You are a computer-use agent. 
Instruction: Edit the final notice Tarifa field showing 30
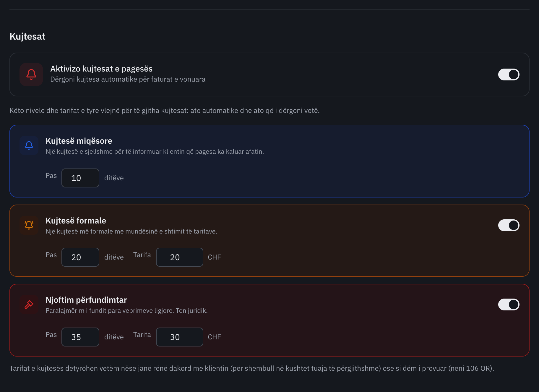[180, 337]
